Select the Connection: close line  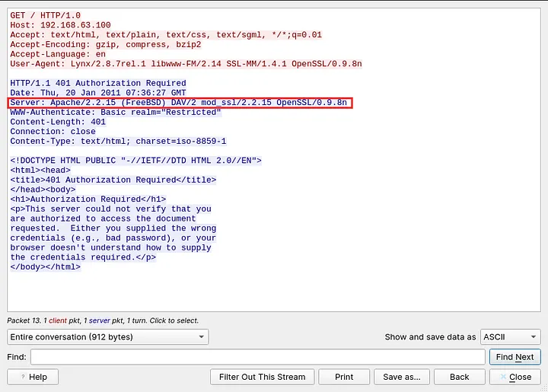tap(53, 132)
